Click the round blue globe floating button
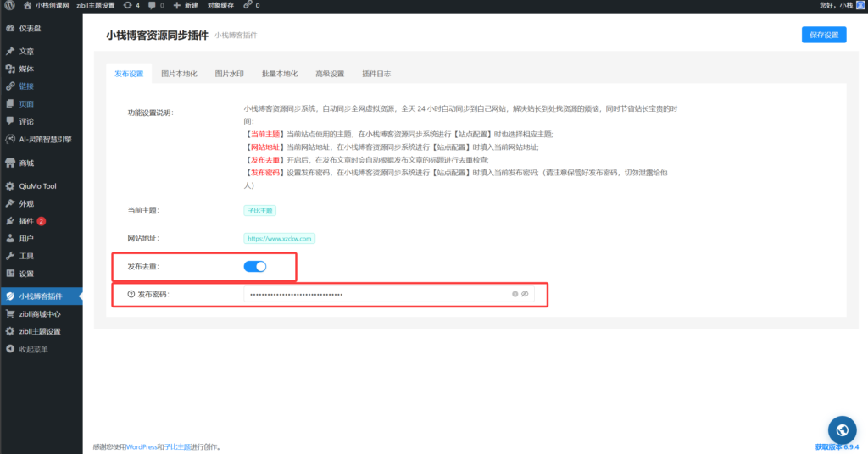Viewport: 868px width, 454px height. 842,429
